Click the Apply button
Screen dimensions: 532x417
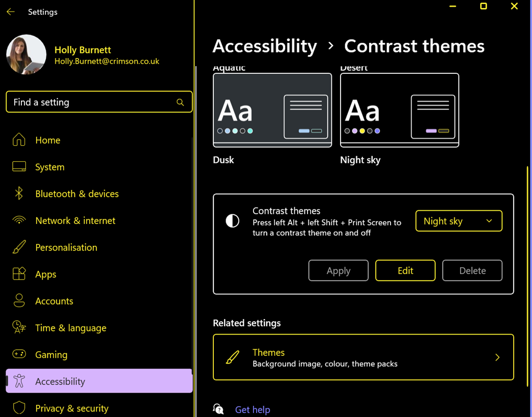338,270
